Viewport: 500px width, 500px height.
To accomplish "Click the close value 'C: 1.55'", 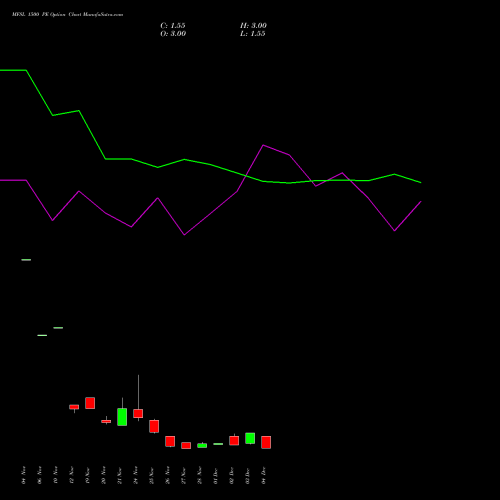I will [173, 26].
